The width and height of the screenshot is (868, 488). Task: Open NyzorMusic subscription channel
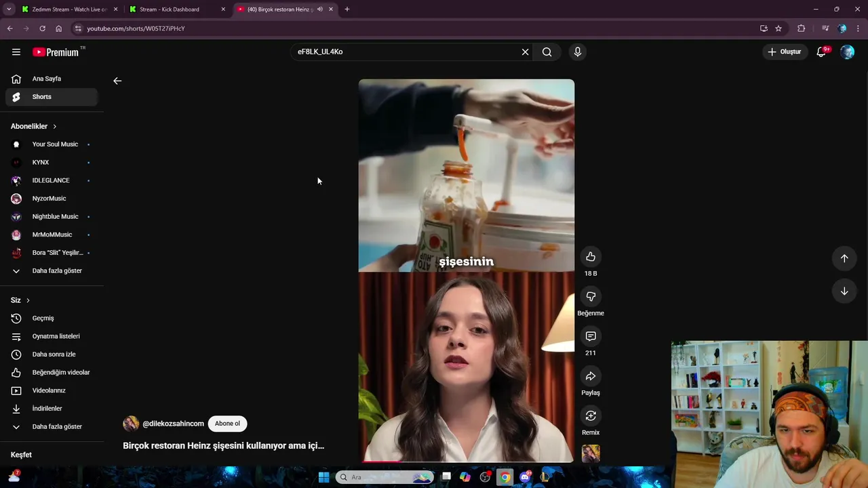[x=52, y=199]
